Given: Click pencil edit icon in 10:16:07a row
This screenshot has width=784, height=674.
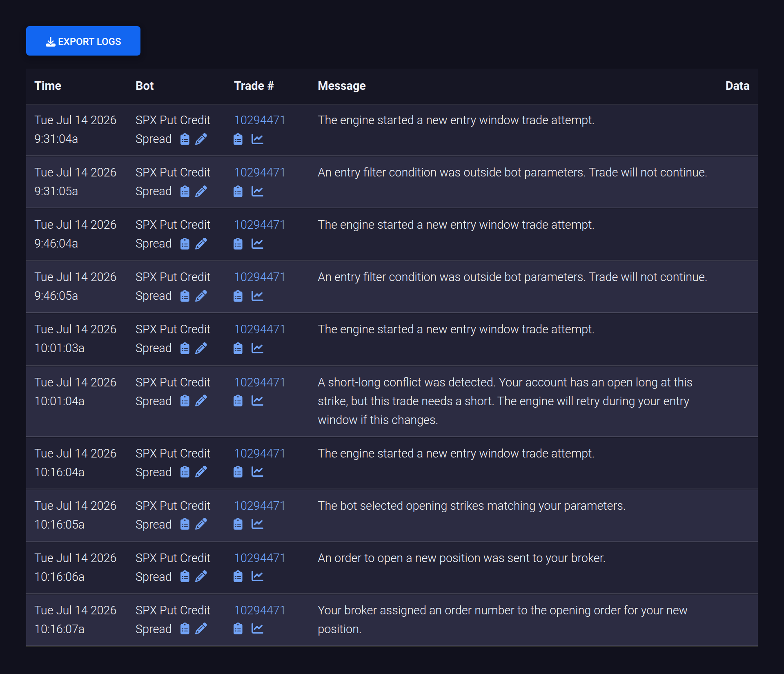Looking at the screenshot, I should 201,629.
